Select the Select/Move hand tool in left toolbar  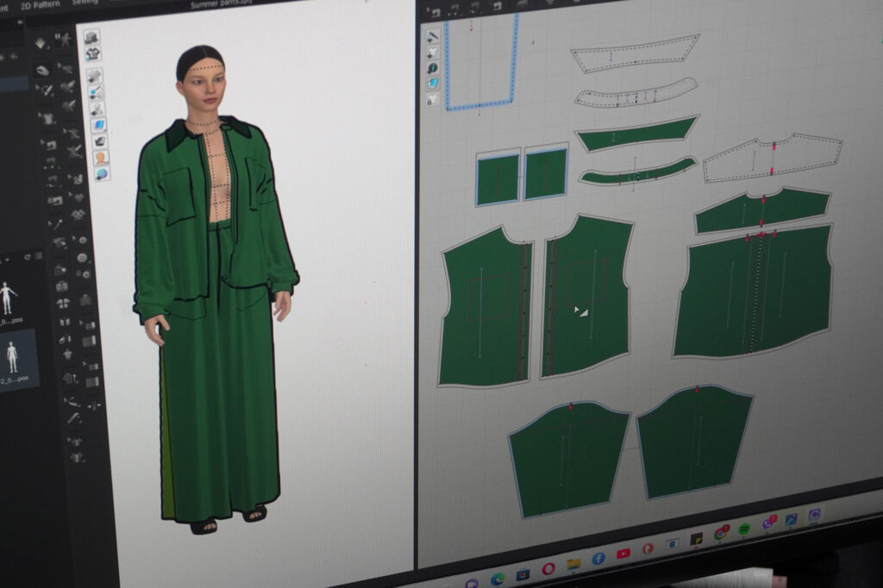43,71
